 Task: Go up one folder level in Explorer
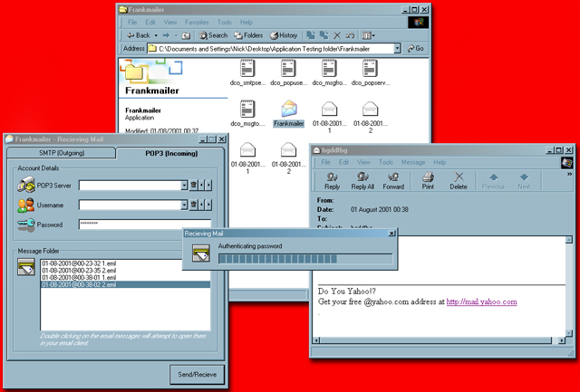click(186, 35)
